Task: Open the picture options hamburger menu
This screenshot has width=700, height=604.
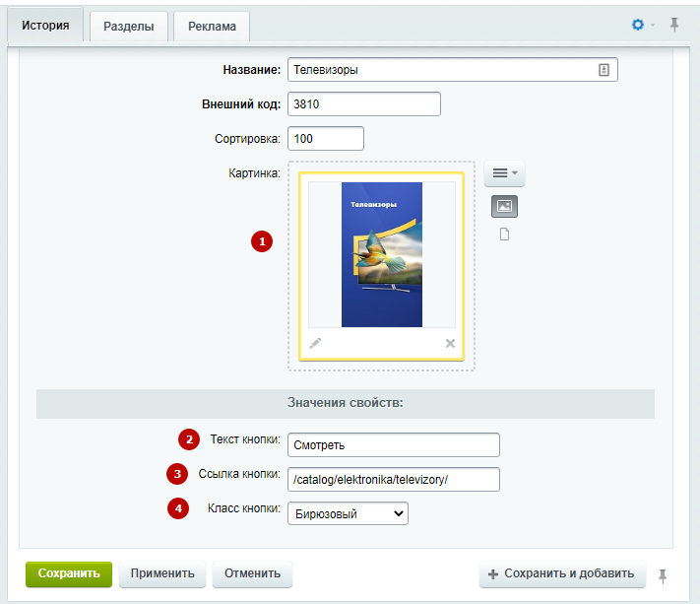Action: 504,172
